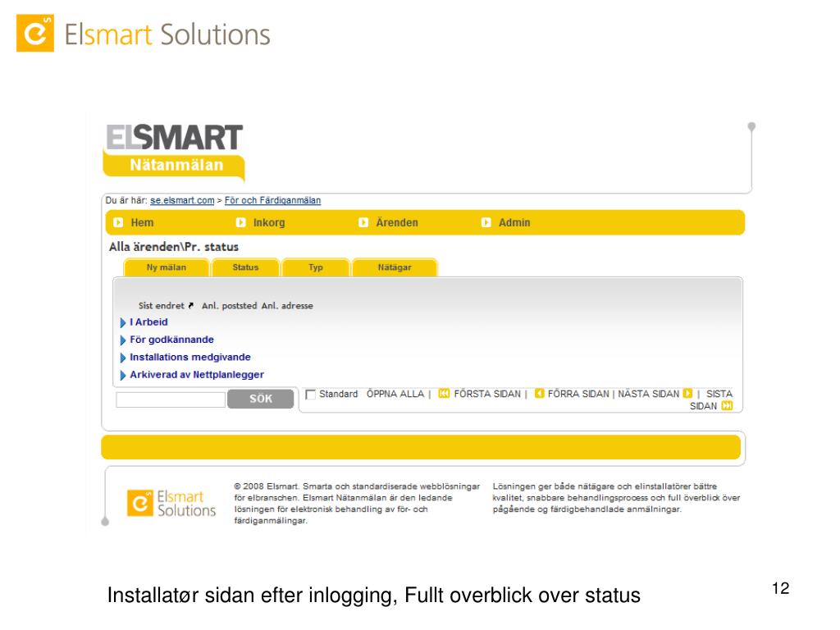Switch to the Status tab

pos(245,267)
